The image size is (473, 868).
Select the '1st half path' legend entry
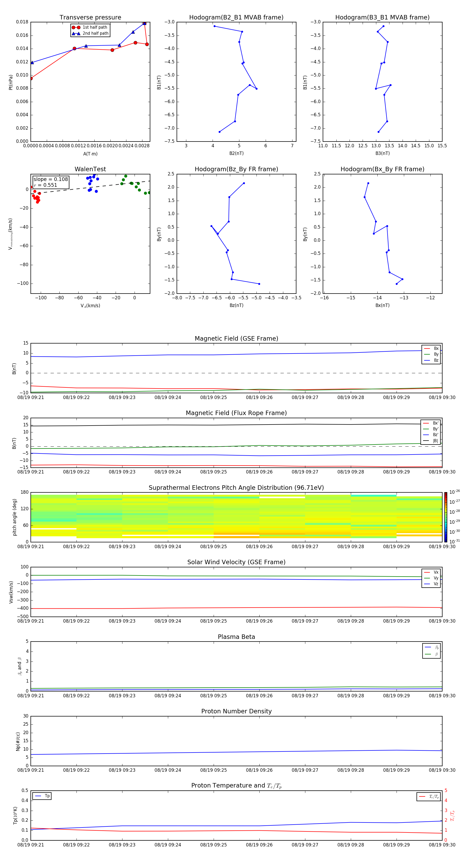[90, 27]
